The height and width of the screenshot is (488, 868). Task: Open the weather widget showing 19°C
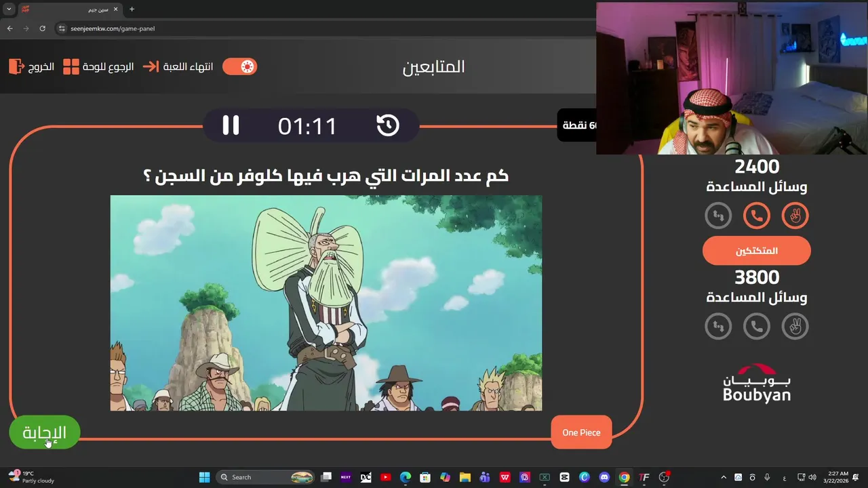(x=31, y=477)
